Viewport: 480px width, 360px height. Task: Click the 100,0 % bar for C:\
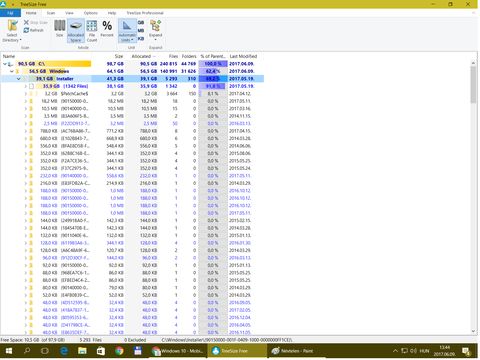213,64
